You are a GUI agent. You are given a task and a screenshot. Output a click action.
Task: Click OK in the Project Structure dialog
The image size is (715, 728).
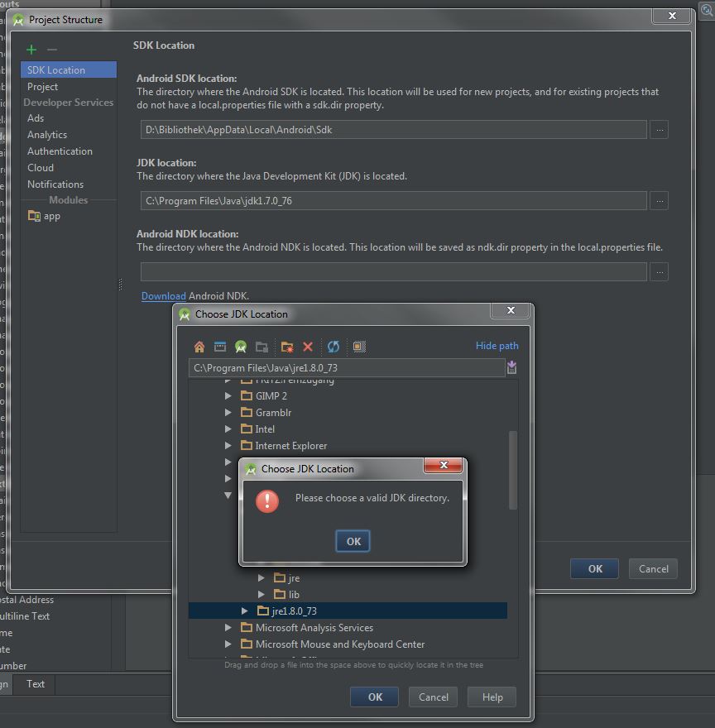pos(595,569)
